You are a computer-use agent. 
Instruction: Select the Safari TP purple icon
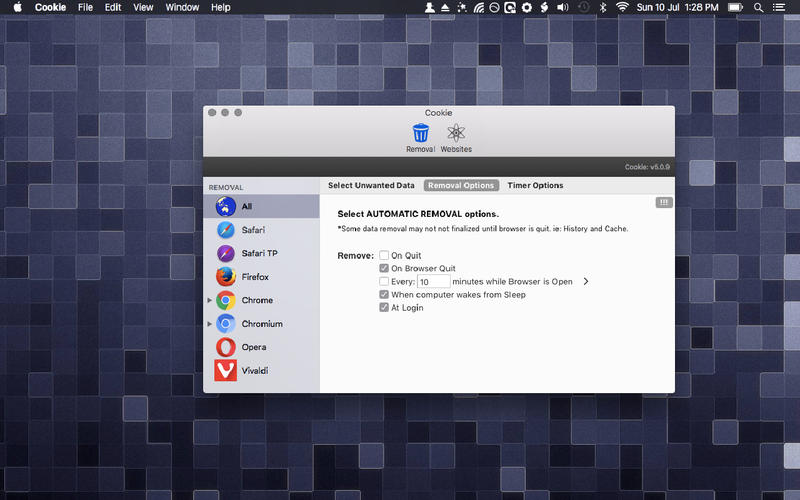point(226,254)
